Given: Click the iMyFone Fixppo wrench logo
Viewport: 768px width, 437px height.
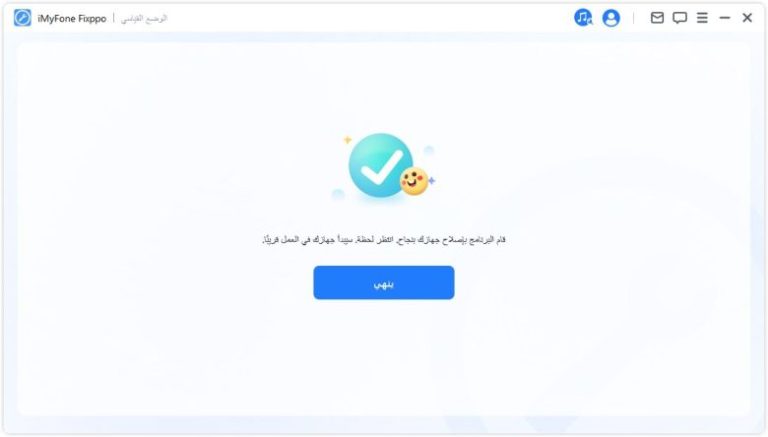Looking at the screenshot, I should [23, 18].
